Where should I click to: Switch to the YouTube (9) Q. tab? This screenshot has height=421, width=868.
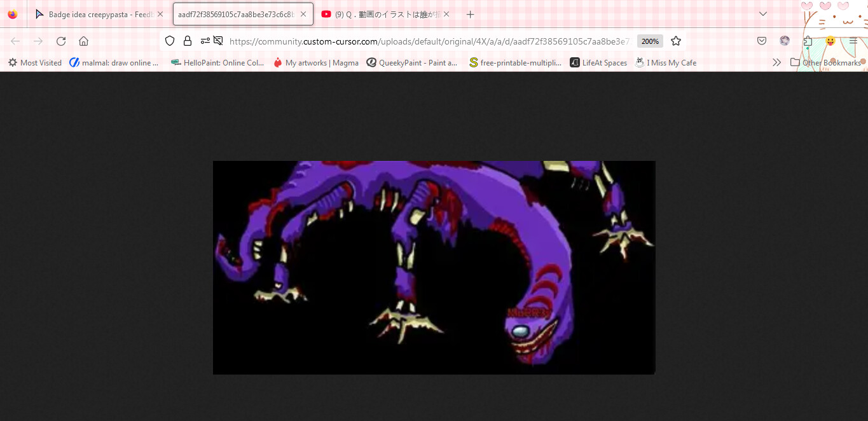coord(387,14)
